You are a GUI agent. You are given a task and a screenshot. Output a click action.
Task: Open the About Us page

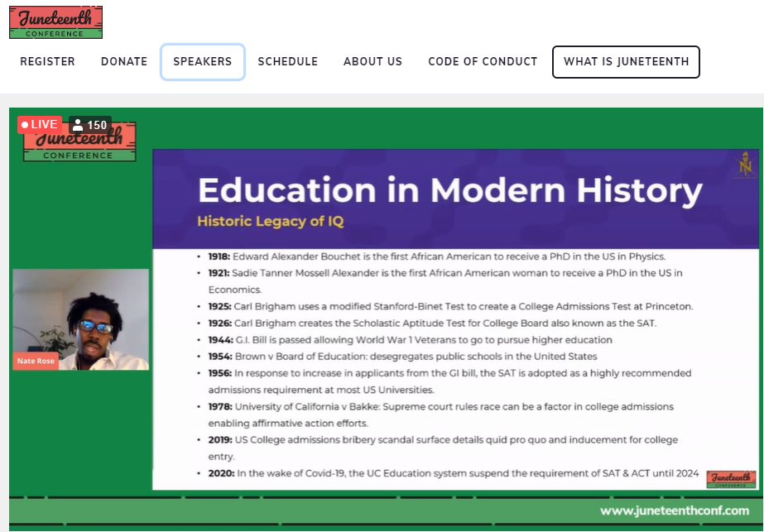(x=372, y=61)
